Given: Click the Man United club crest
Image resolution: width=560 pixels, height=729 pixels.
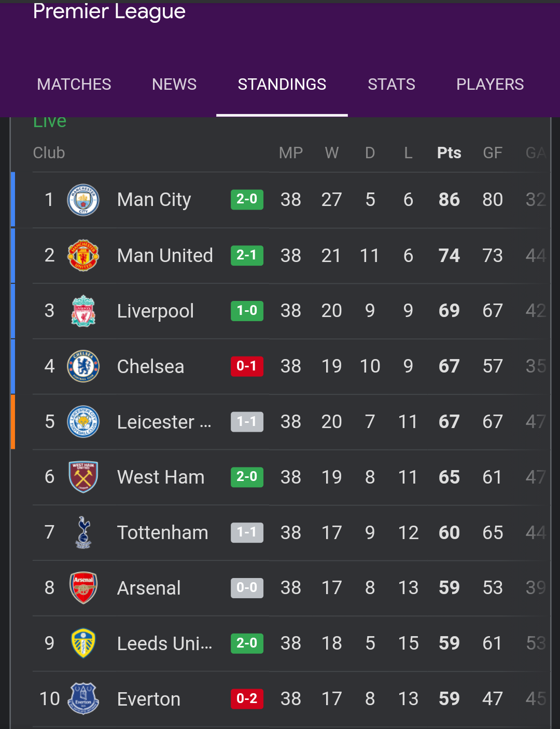Looking at the screenshot, I should (83, 255).
